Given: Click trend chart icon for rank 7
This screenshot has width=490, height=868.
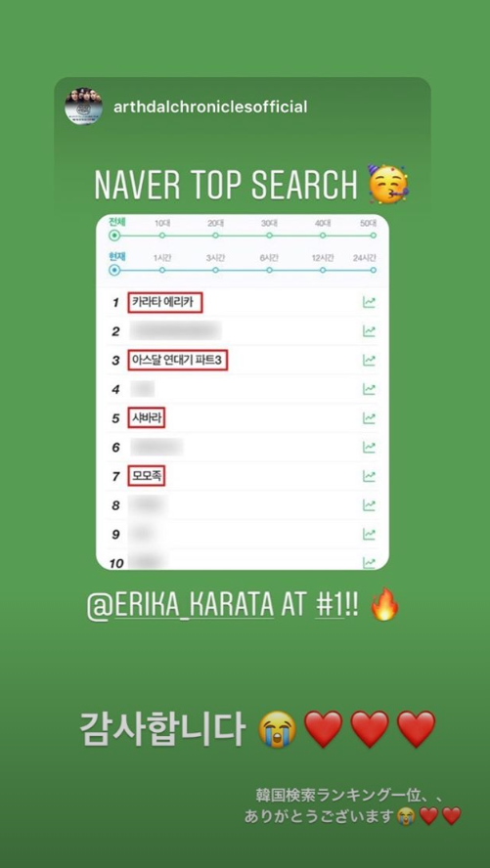Looking at the screenshot, I should click(369, 476).
